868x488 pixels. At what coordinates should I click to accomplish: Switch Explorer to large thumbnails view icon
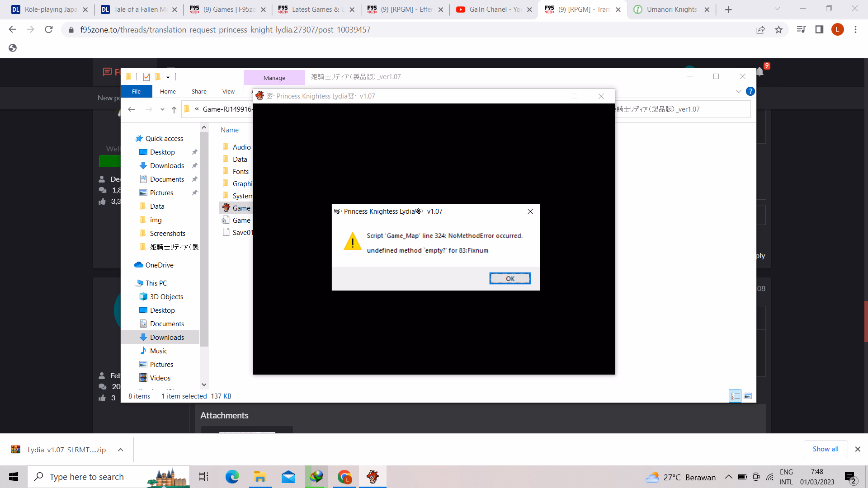point(748,396)
